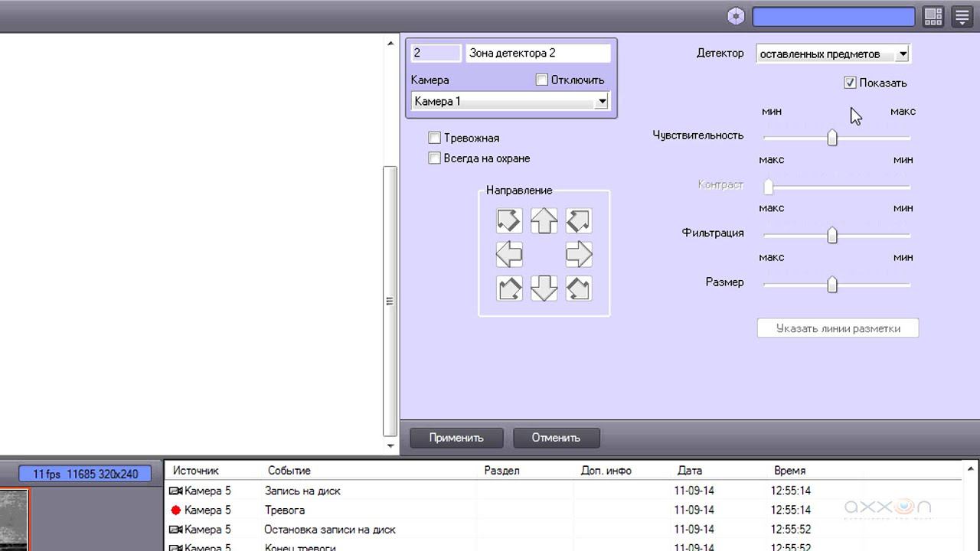Select the Тревога event text
980x551 pixels.
[285, 510]
